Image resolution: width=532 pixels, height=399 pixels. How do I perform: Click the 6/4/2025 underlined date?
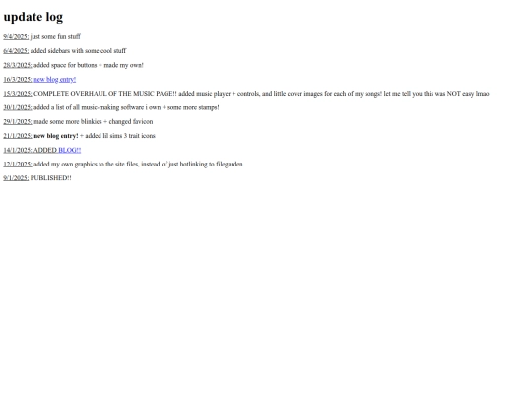click(x=16, y=51)
